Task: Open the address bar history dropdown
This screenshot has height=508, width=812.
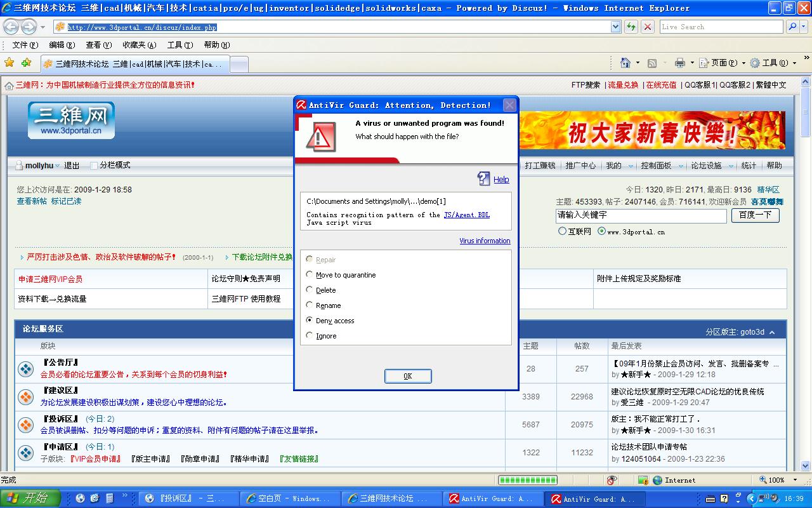Action: point(615,27)
